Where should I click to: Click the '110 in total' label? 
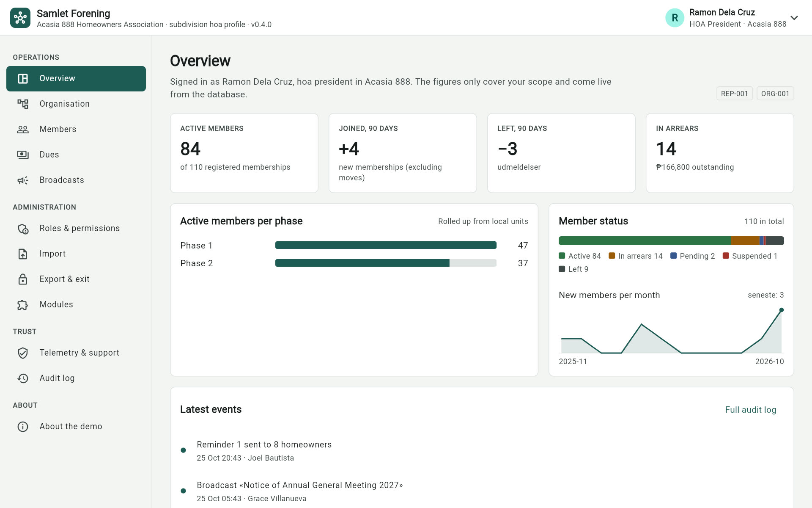(x=764, y=221)
